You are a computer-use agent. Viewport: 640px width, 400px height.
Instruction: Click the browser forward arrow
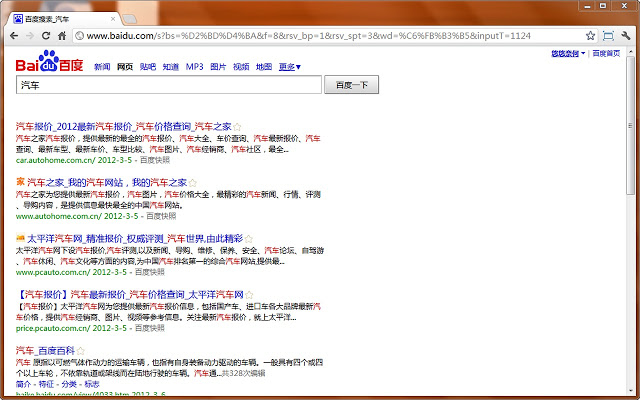pos(30,36)
